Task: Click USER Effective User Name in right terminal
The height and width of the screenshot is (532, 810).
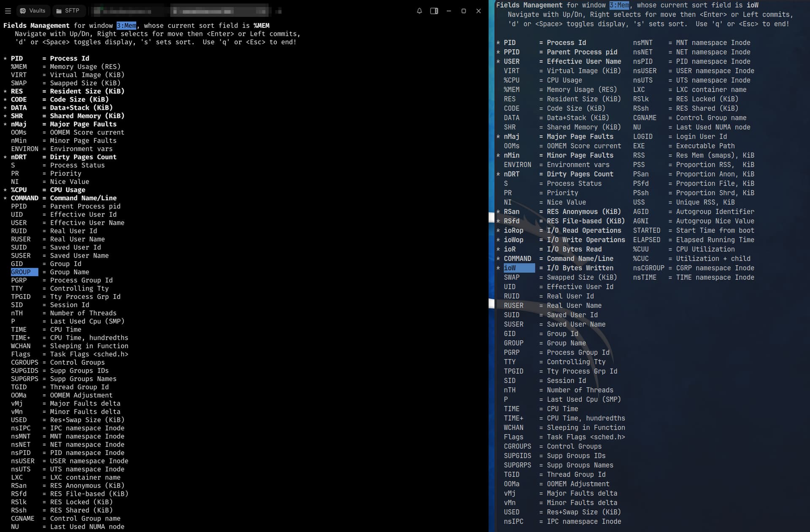Action: (562, 62)
